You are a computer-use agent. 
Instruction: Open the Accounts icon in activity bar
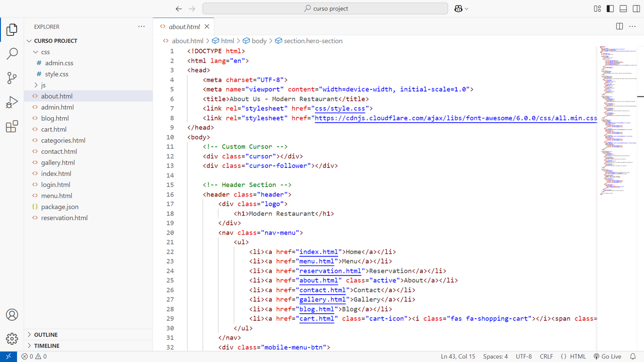12,315
